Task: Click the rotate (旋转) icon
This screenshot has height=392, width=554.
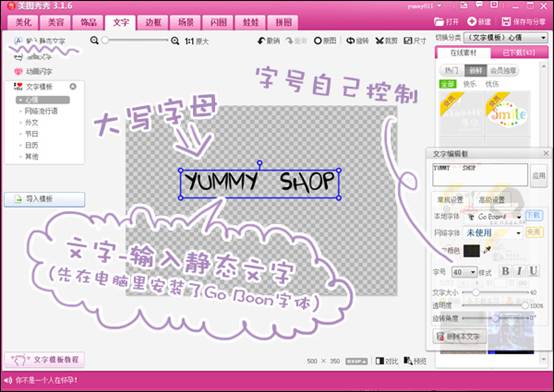Action: pos(350,41)
